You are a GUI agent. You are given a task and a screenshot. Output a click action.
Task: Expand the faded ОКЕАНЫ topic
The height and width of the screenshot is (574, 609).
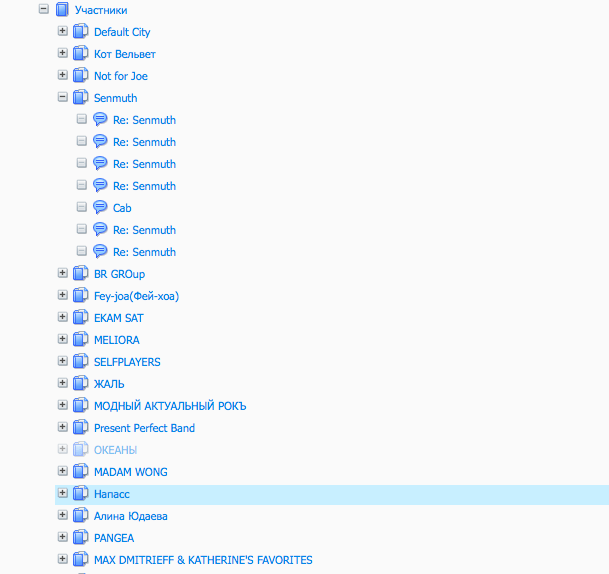point(63,449)
